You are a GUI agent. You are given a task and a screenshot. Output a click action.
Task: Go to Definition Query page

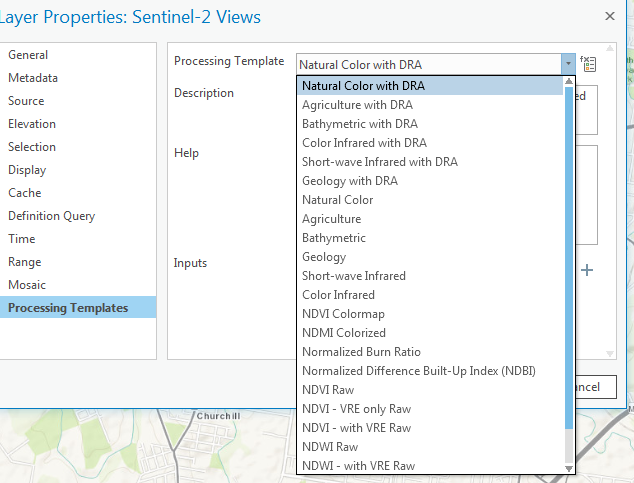coord(78,216)
